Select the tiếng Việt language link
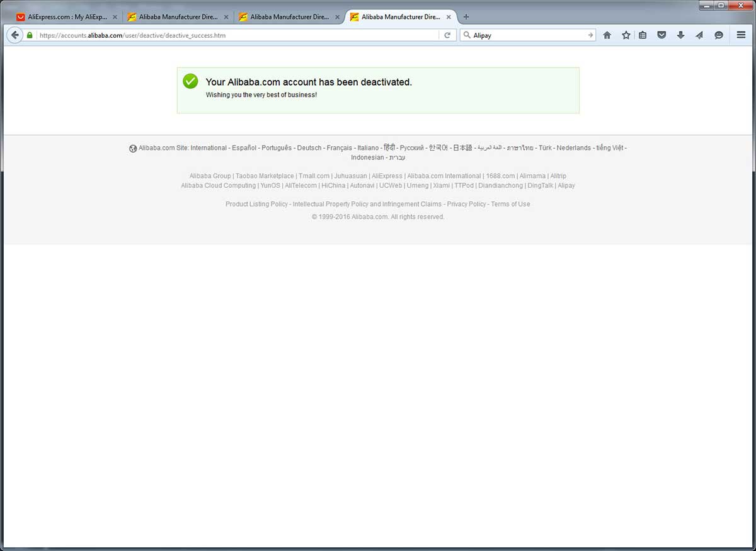 (x=610, y=148)
